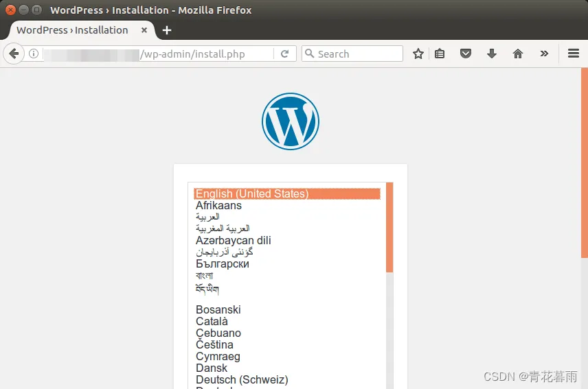
Task: Show more toolbar tools chevron
Action: [x=544, y=54]
